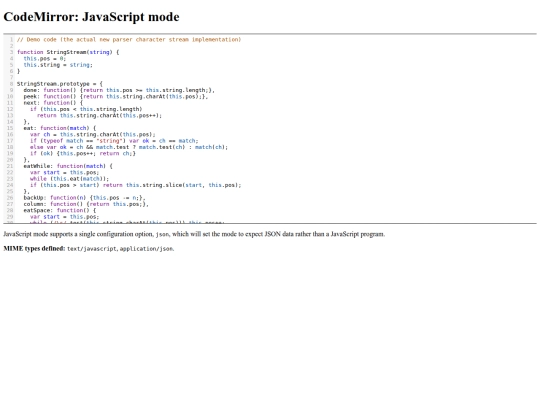This screenshot has height=405, width=540.
Task: Click gutter line number 21
Action: (10, 166)
